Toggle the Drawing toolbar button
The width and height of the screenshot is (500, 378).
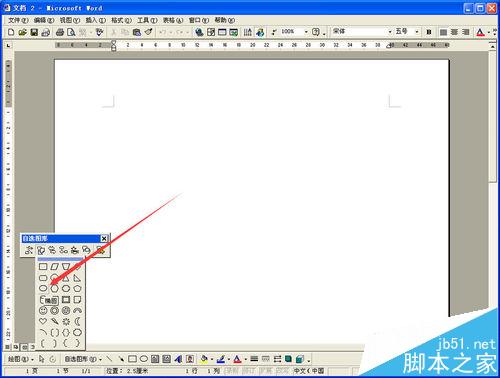pos(260,32)
